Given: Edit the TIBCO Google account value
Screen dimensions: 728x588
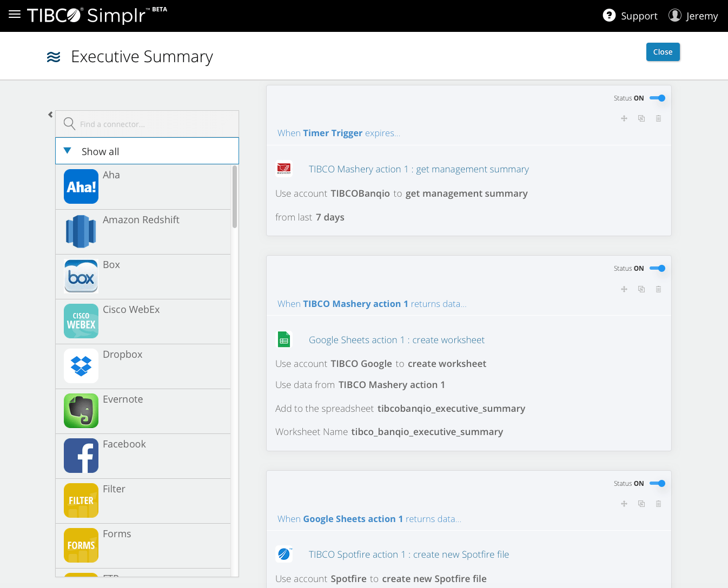Looking at the screenshot, I should tap(361, 364).
